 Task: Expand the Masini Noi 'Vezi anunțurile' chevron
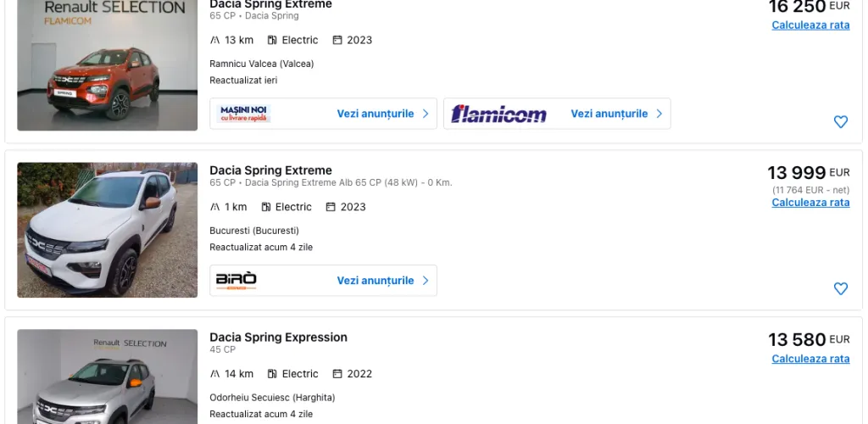(x=426, y=114)
